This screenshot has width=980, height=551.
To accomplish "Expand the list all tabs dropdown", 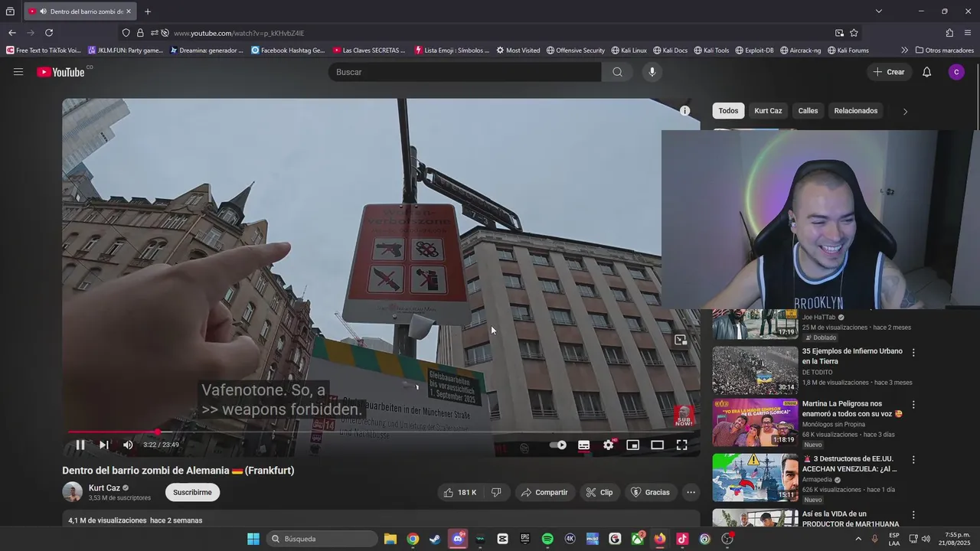I will point(879,11).
